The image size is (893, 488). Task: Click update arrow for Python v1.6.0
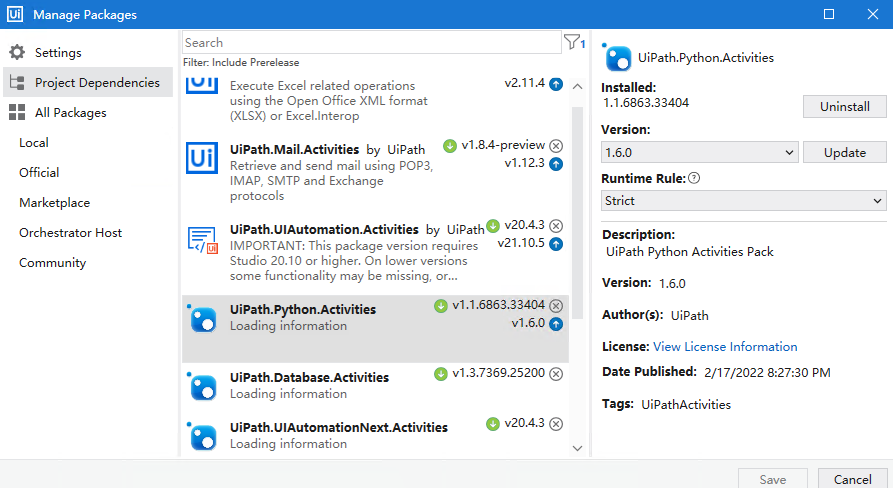click(556, 324)
